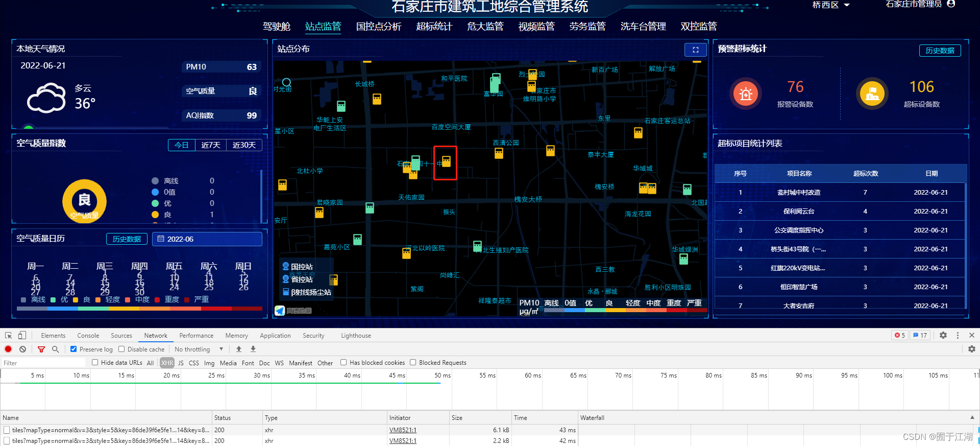Open the VM8521:1 initiator link on the 43 ms row

point(403,430)
